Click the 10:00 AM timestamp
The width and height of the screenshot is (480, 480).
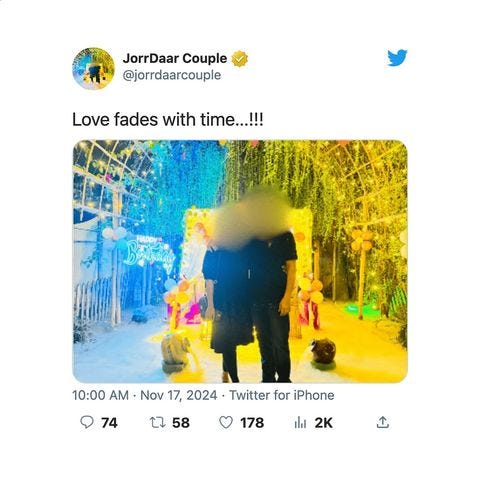100,395
